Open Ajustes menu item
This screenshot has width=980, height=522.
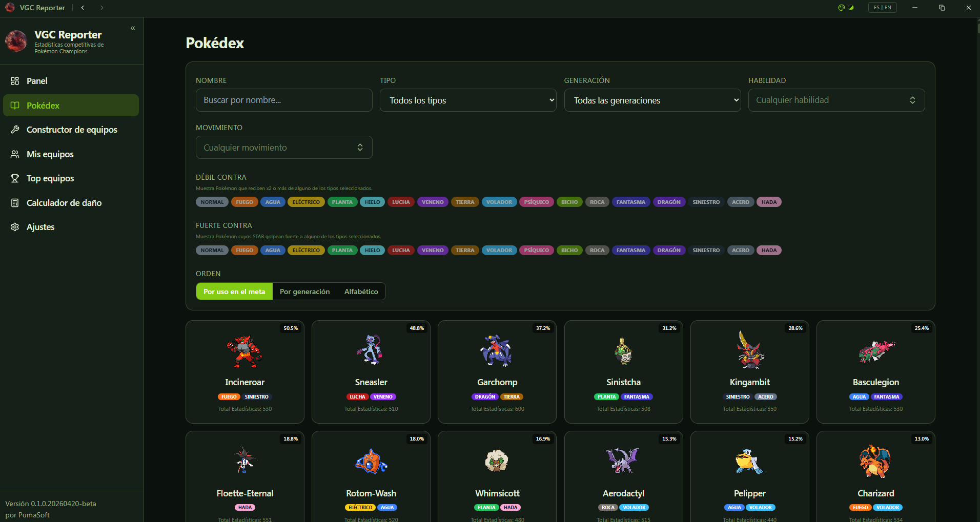71,227
